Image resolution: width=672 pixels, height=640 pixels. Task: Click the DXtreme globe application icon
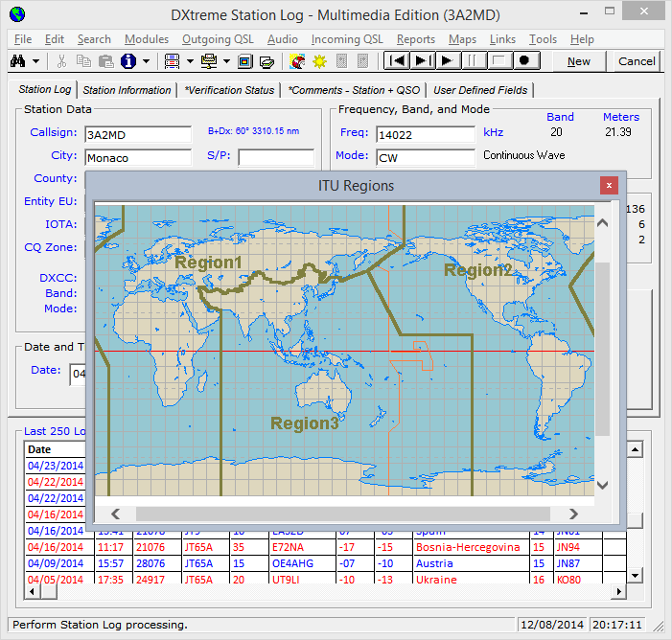coord(17,14)
